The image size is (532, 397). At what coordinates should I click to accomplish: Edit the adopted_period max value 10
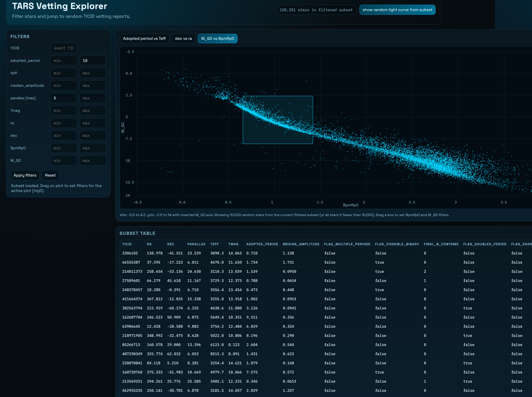click(93, 61)
